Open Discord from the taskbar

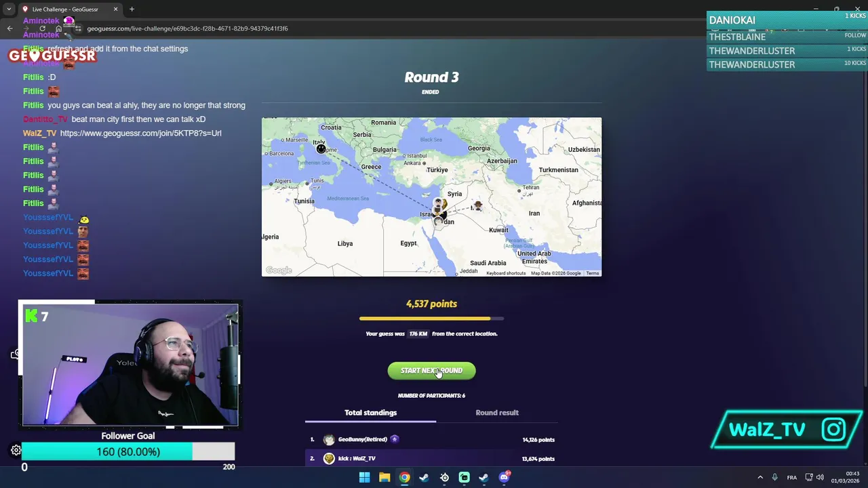click(x=504, y=477)
